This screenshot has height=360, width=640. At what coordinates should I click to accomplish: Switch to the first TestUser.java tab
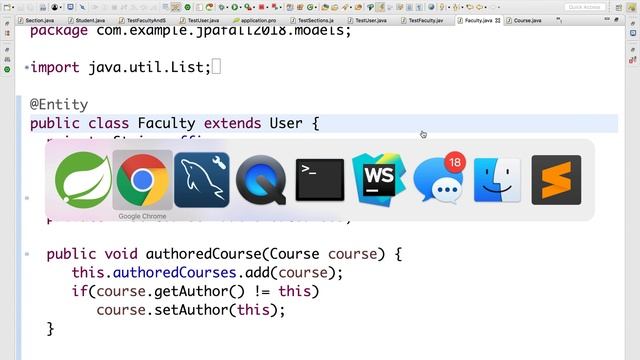click(200, 20)
